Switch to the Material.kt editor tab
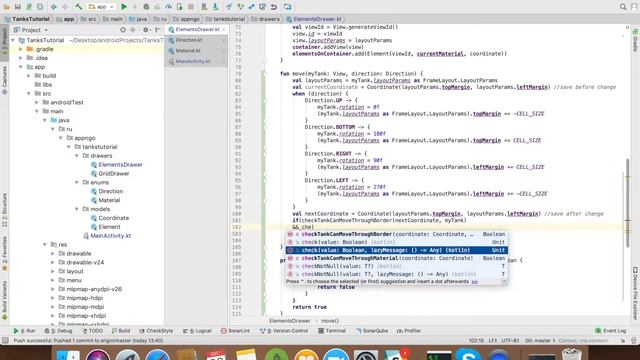This screenshot has width=640, height=360. (x=188, y=51)
